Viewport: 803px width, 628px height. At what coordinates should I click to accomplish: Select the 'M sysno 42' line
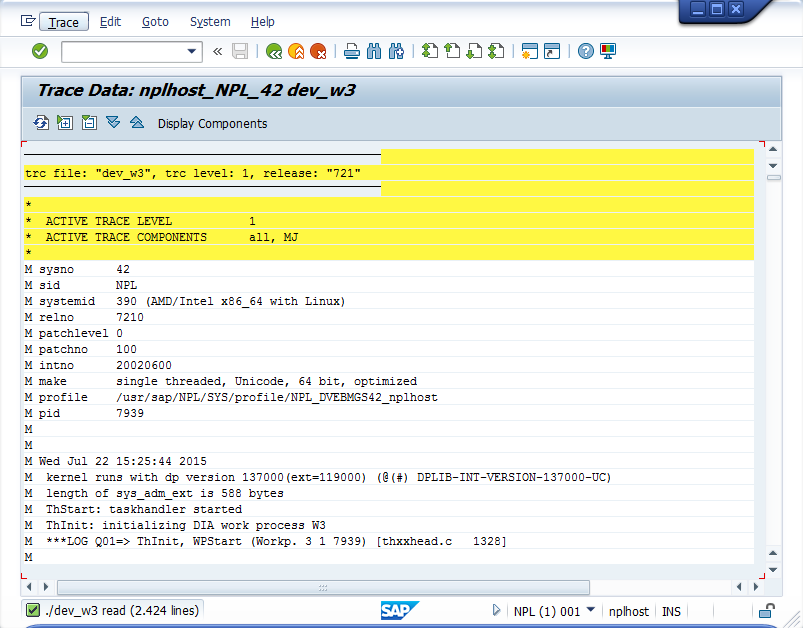[x=389, y=269]
